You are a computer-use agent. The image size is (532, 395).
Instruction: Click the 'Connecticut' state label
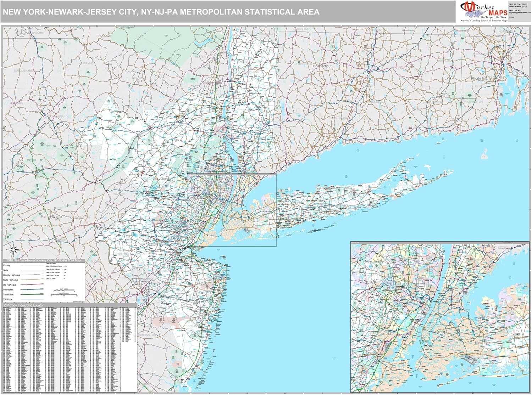(322, 66)
